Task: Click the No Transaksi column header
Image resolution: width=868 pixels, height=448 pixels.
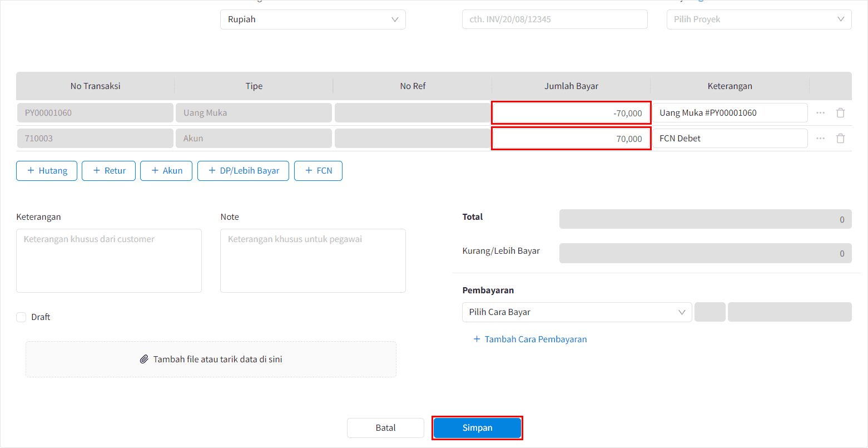Action: (95, 86)
